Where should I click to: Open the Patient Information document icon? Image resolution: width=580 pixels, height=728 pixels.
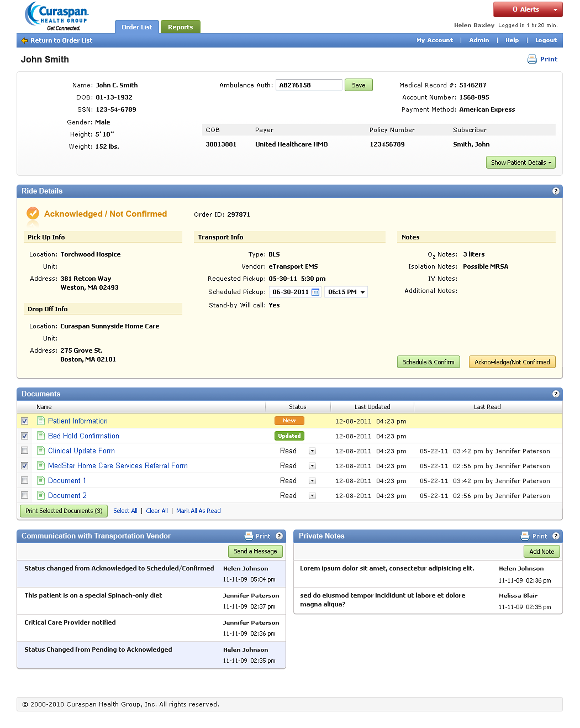click(41, 421)
